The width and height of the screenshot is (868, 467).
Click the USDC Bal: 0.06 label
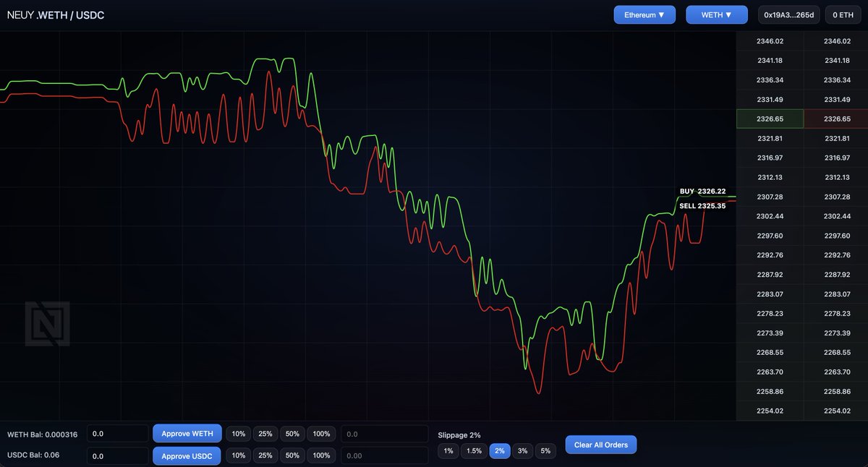pyautogui.click(x=33, y=456)
